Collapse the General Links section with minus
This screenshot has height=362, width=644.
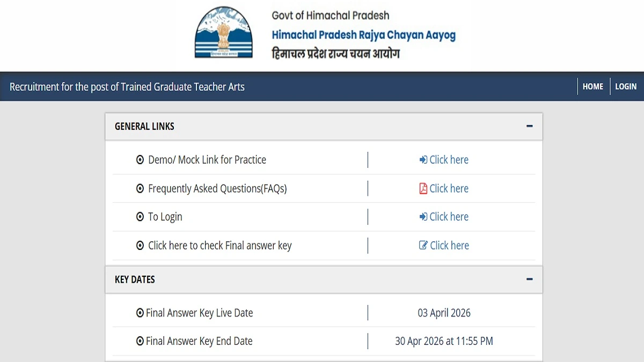pyautogui.click(x=529, y=127)
